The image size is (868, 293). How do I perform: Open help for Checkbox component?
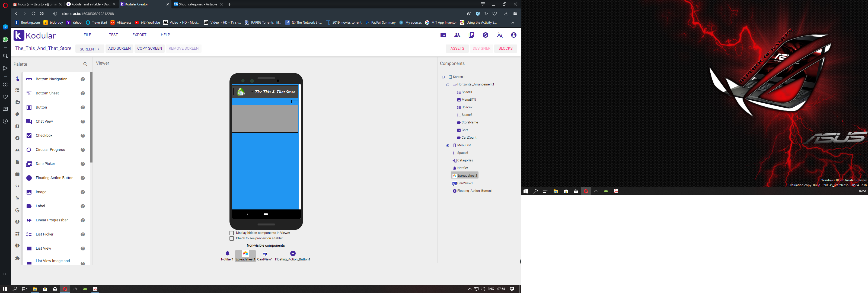[82, 136]
